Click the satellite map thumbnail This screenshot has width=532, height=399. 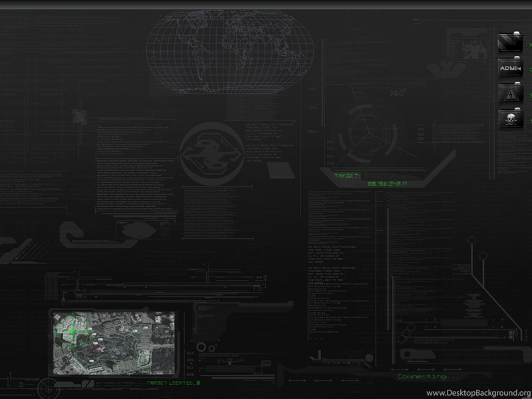(x=114, y=342)
